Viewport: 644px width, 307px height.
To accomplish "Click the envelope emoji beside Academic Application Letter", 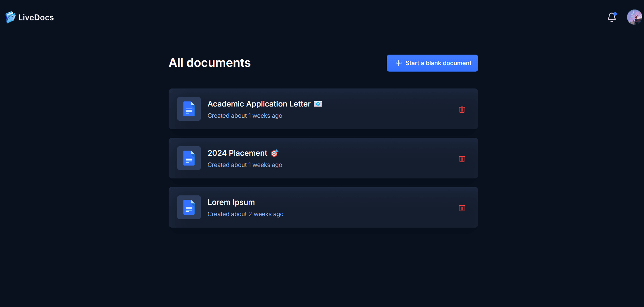I will click(x=318, y=104).
